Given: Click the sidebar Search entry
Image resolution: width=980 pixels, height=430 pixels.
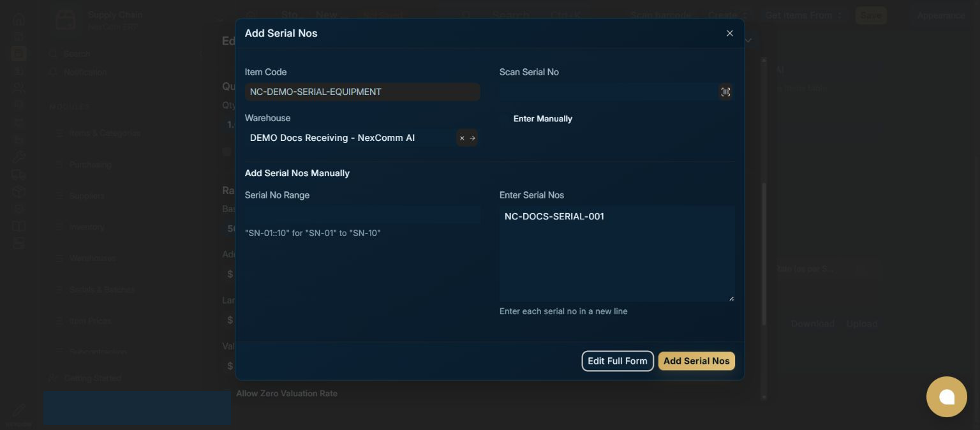Looking at the screenshot, I should [77, 54].
